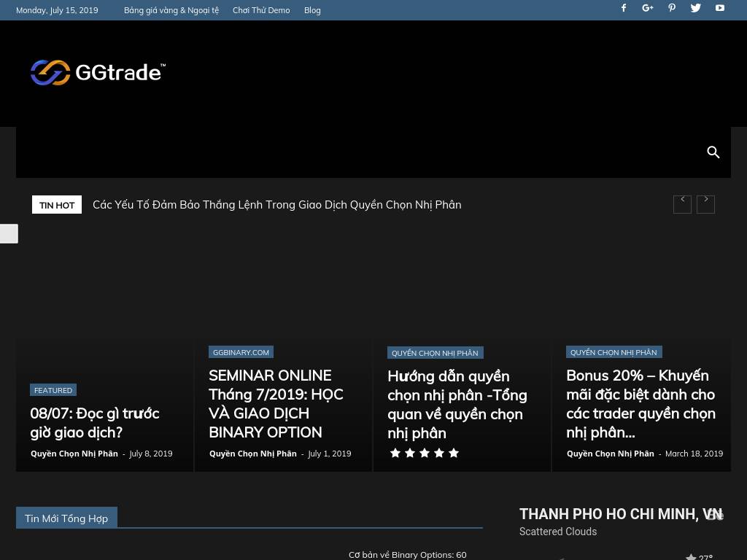Click the search magnifier icon
The image size is (747, 560).
[713, 152]
